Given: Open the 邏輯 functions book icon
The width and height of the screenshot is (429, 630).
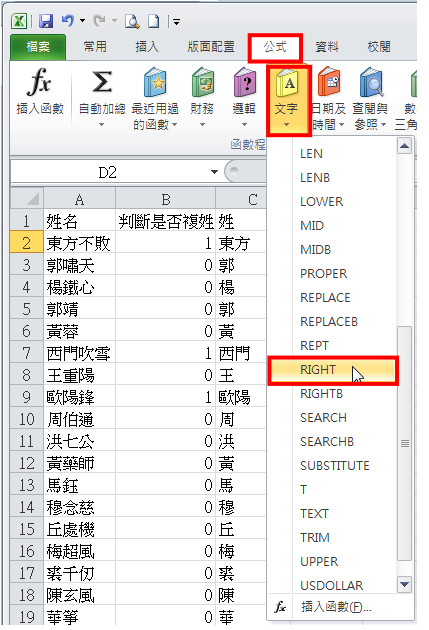Looking at the screenshot, I should click(245, 82).
